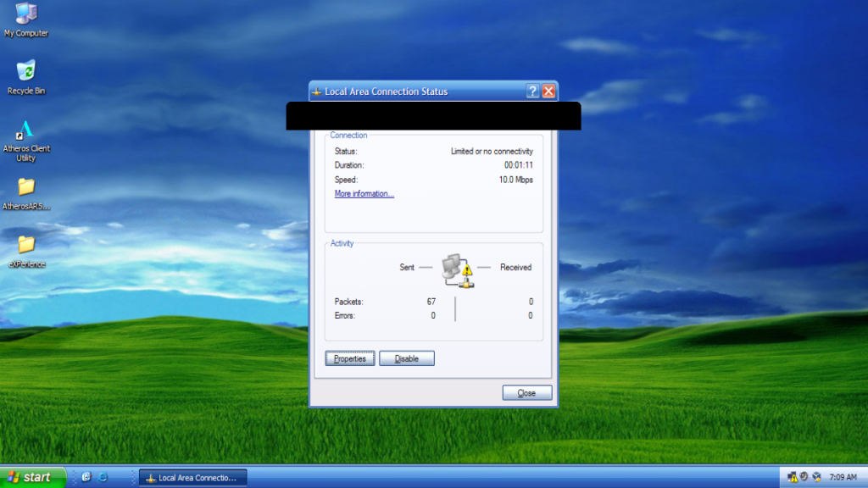This screenshot has width=868, height=488.
Task: Open connection Properties
Action: click(350, 358)
